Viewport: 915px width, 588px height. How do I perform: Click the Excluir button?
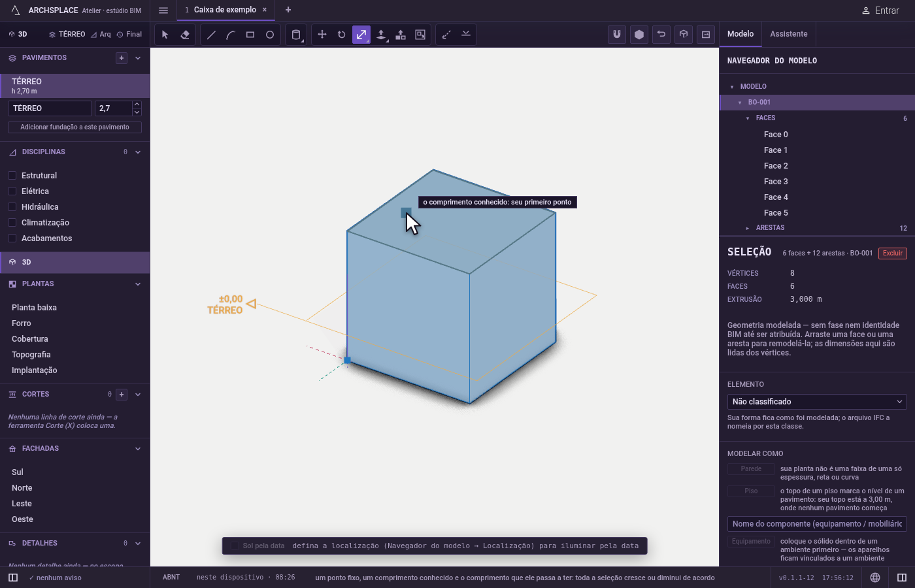[x=893, y=253]
